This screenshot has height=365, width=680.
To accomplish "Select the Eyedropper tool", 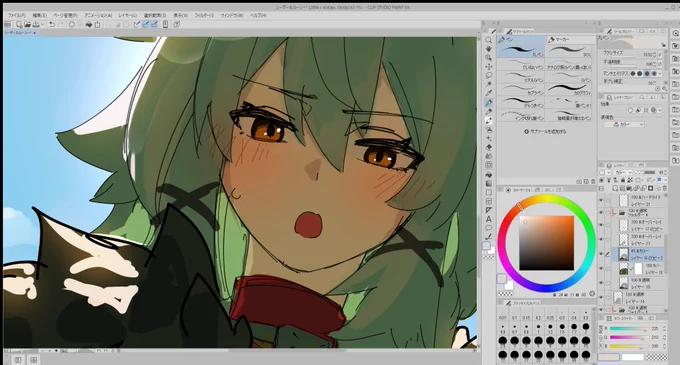I will point(488,93).
